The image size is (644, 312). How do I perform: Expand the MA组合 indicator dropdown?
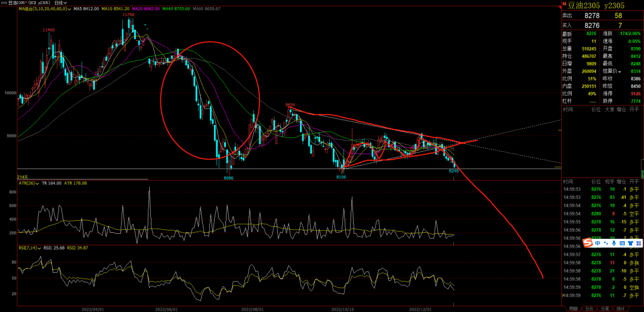coord(69,8)
